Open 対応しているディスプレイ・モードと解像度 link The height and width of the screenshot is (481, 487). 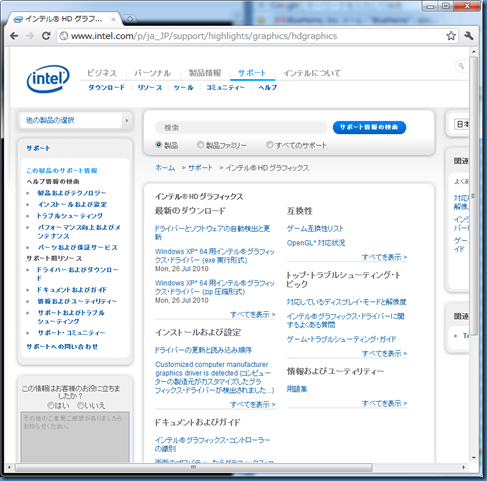click(347, 302)
